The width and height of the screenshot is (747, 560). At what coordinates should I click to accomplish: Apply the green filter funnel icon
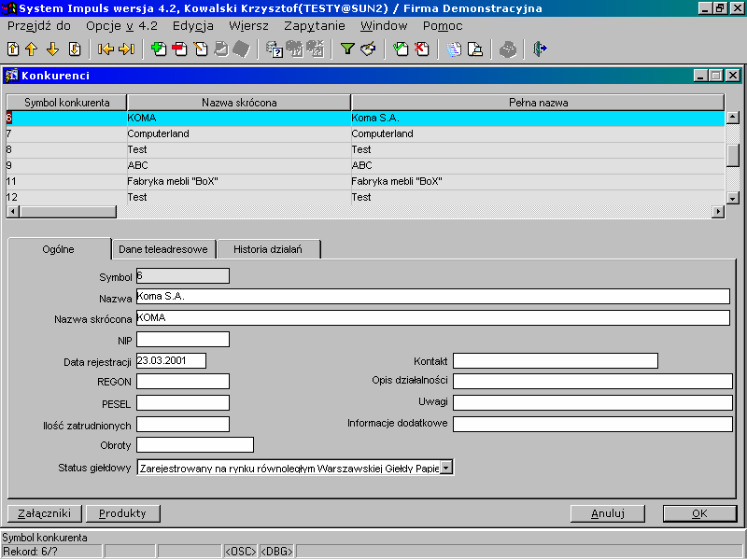click(347, 49)
